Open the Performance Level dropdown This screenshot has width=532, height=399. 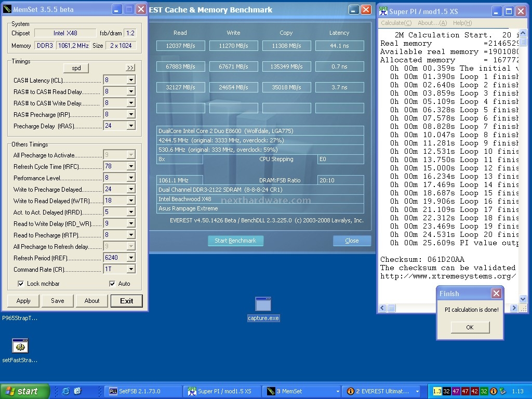pos(131,178)
